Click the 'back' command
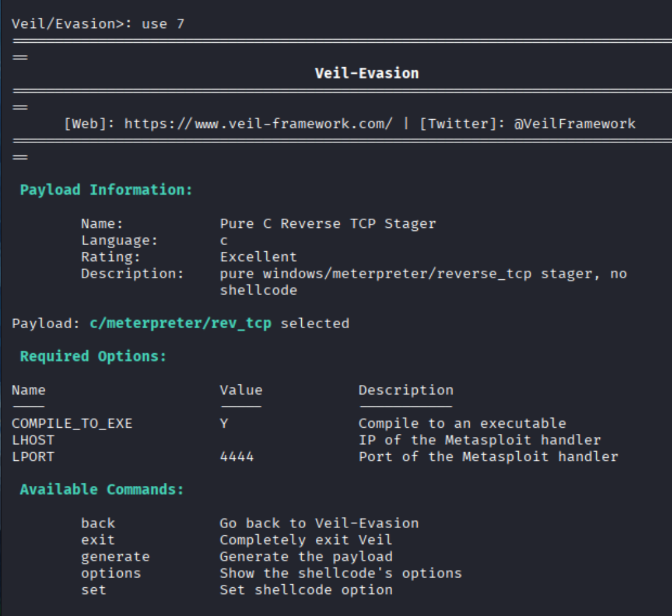The width and height of the screenshot is (672, 616). [98, 524]
